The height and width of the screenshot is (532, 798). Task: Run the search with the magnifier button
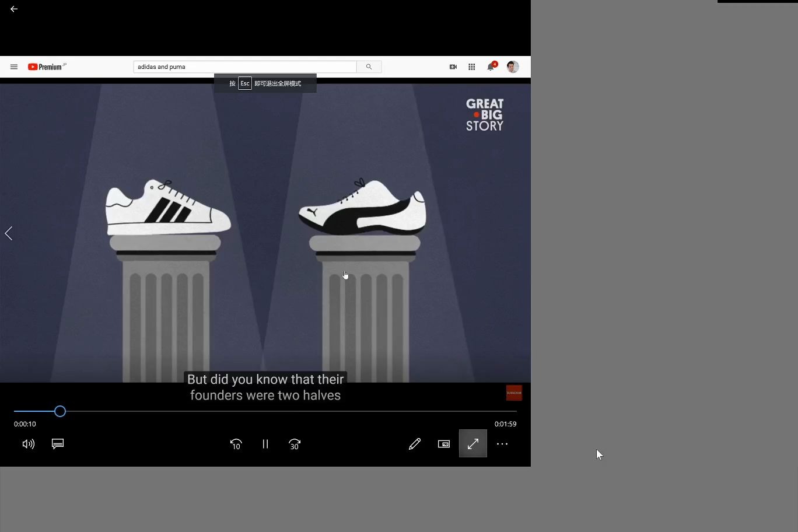click(369, 67)
